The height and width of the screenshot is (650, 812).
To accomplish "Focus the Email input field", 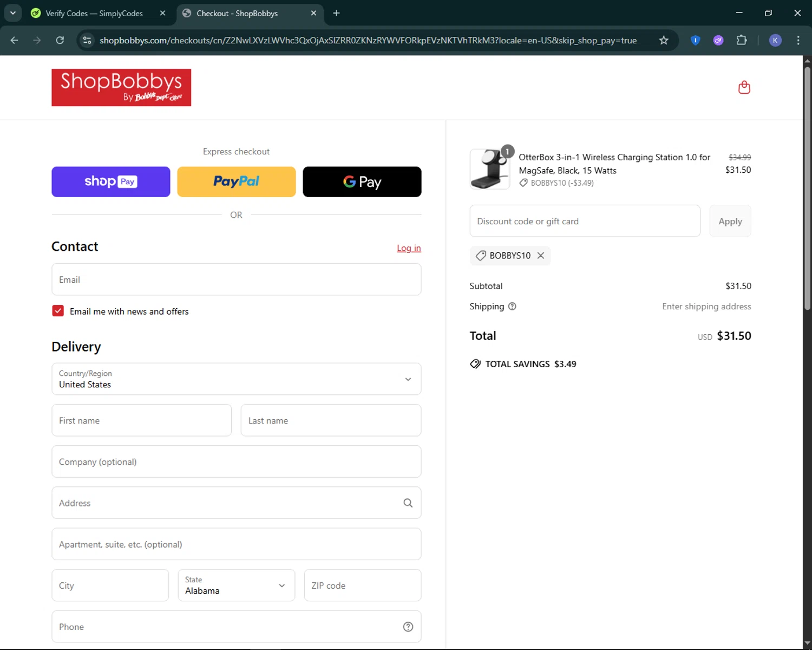I will click(237, 279).
